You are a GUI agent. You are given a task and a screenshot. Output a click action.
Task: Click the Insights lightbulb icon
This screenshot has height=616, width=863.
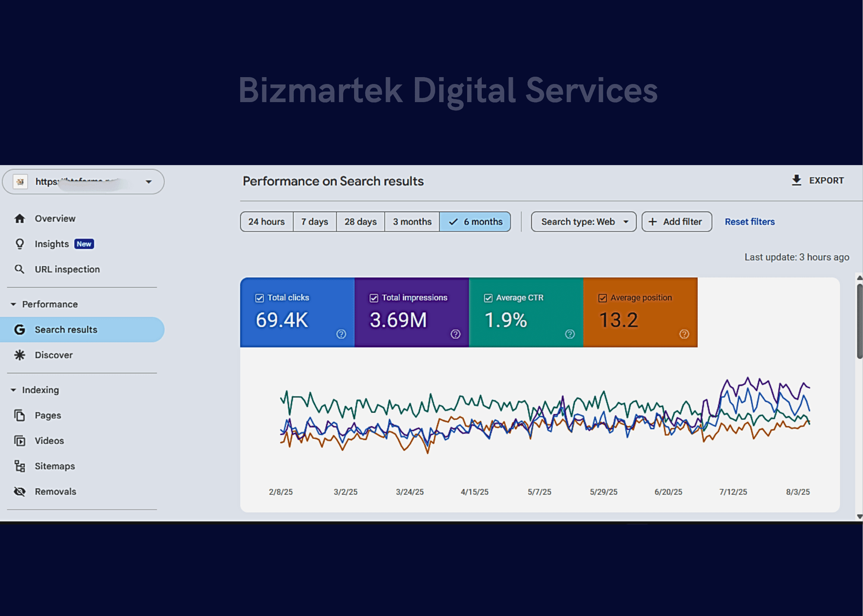pyautogui.click(x=20, y=244)
